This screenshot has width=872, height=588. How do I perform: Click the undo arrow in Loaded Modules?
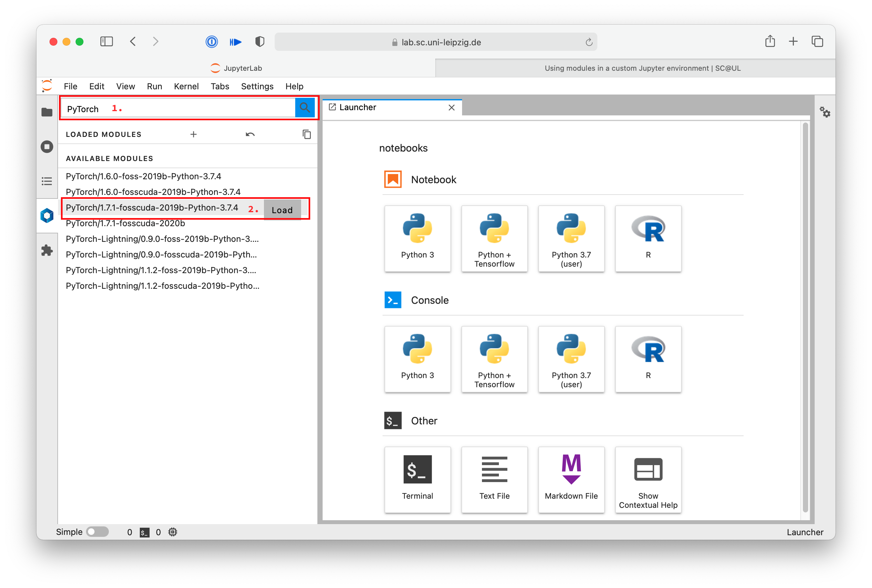click(250, 134)
